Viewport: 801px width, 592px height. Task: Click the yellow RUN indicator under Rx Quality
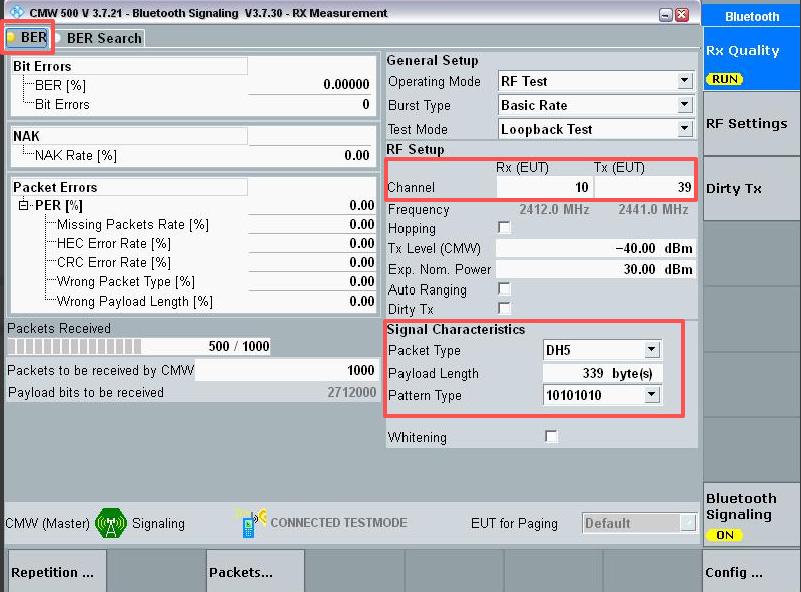(724, 79)
